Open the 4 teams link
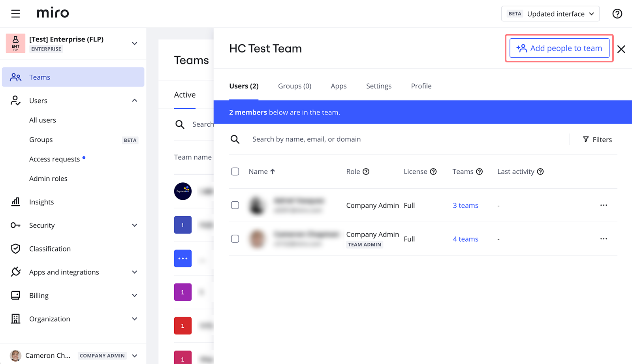The image size is (632, 364). click(x=465, y=239)
